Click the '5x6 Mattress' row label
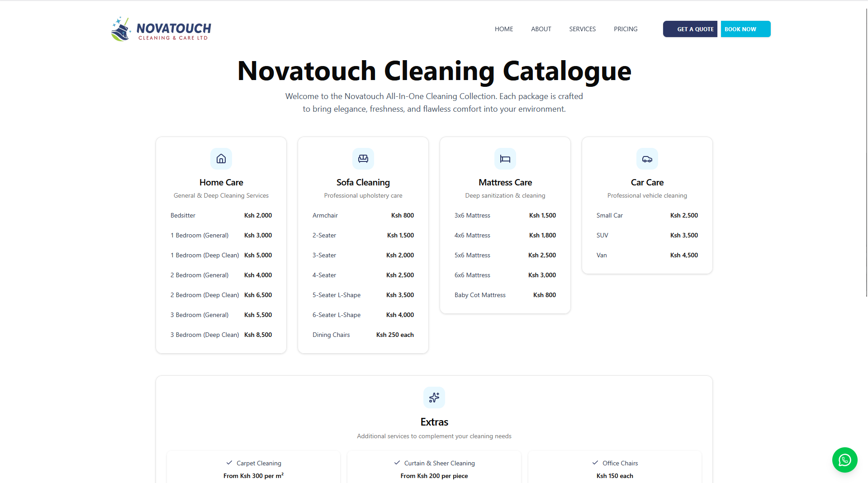The width and height of the screenshot is (868, 483). click(472, 255)
